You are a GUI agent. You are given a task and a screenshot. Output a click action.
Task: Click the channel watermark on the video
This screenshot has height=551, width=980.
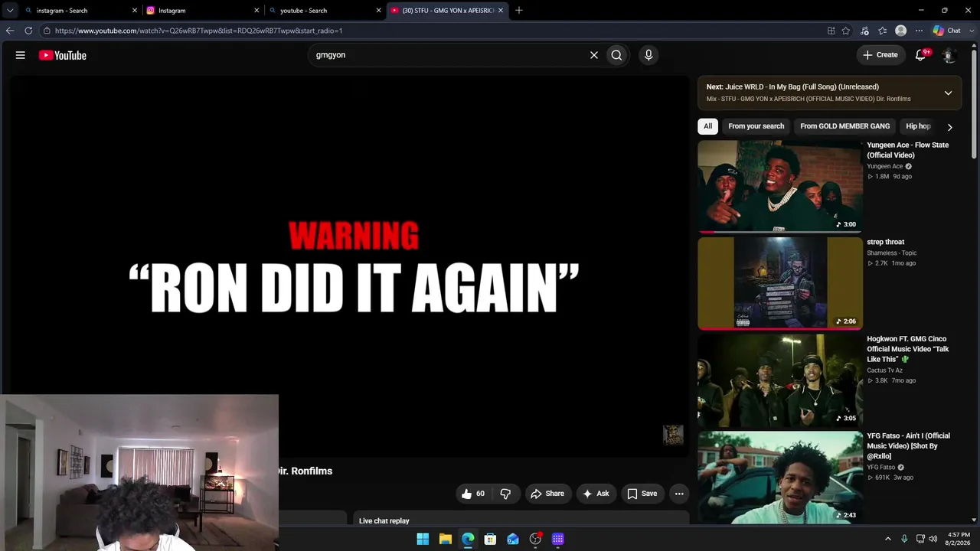(673, 435)
